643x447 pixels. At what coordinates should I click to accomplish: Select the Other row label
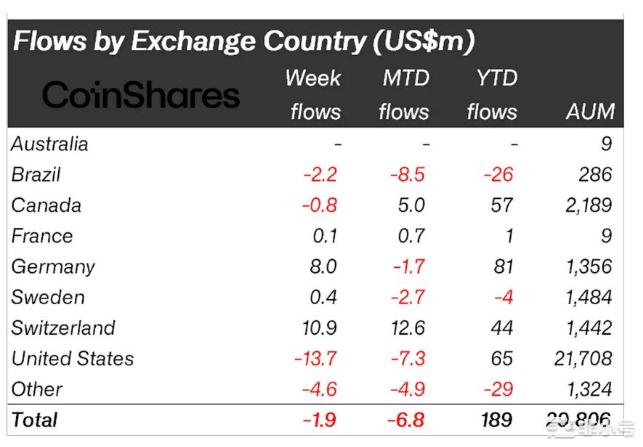tap(37, 389)
